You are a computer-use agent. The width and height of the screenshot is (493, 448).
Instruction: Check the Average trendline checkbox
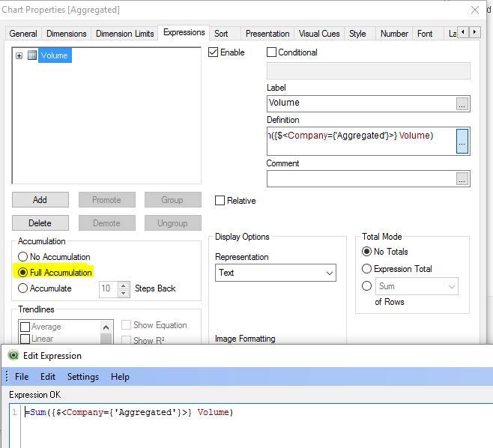click(x=25, y=327)
